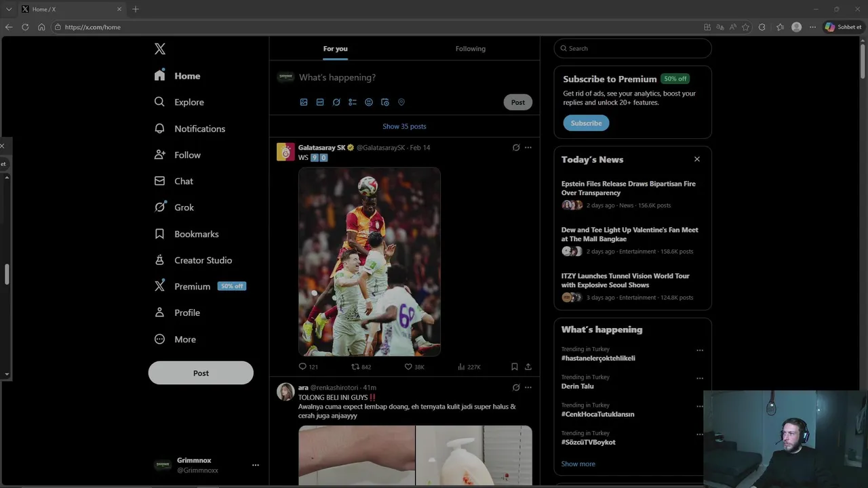Image resolution: width=868 pixels, height=488 pixels.
Task: Open Explore in sidebar
Action: pos(179,102)
